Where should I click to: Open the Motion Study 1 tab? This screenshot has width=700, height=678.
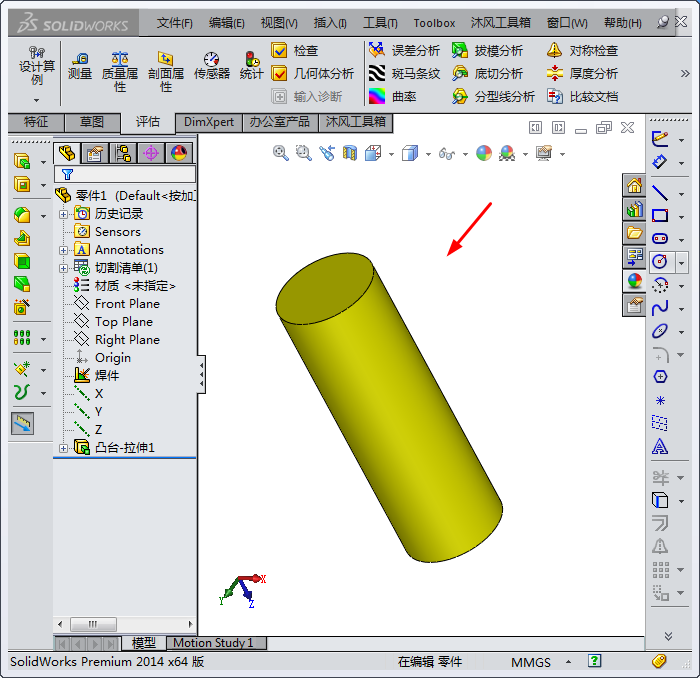[214, 643]
